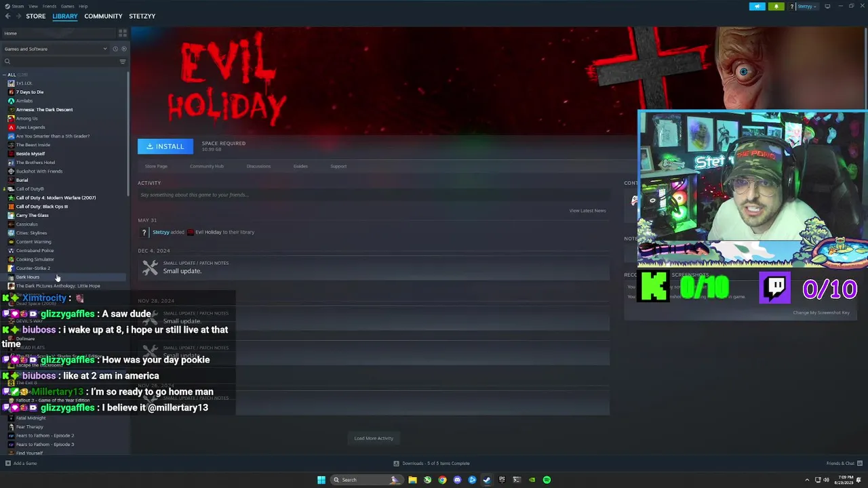Click the blue INSTALL button
The width and height of the screenshot is (868, 488).
[x=165, y=146]
